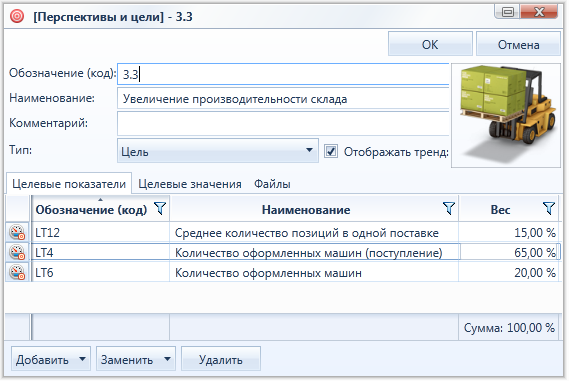Image resolution: width=569 pixels, height=381 pixels.
Task: Close the dialog with the X button
Action: [x=539, y=12]
